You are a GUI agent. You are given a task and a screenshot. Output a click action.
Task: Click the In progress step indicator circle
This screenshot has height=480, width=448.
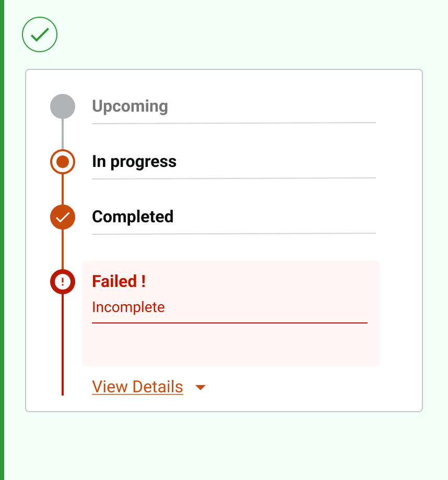click(63, 162)
